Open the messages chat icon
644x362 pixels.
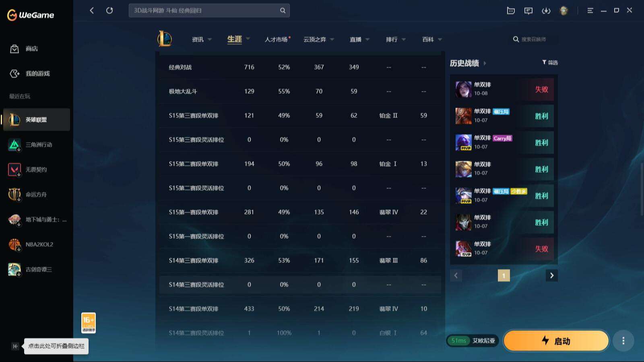point(528,11)
